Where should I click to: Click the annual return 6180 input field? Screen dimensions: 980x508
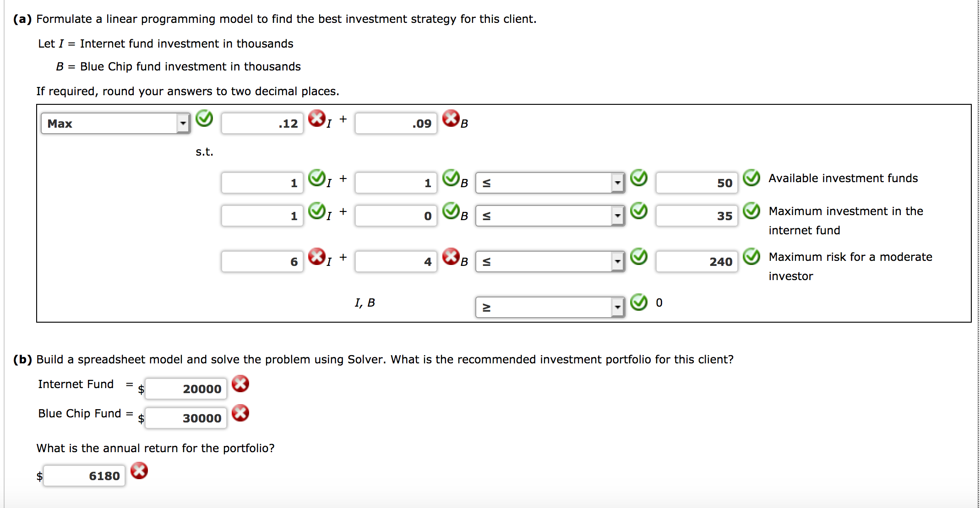point(85,475)
